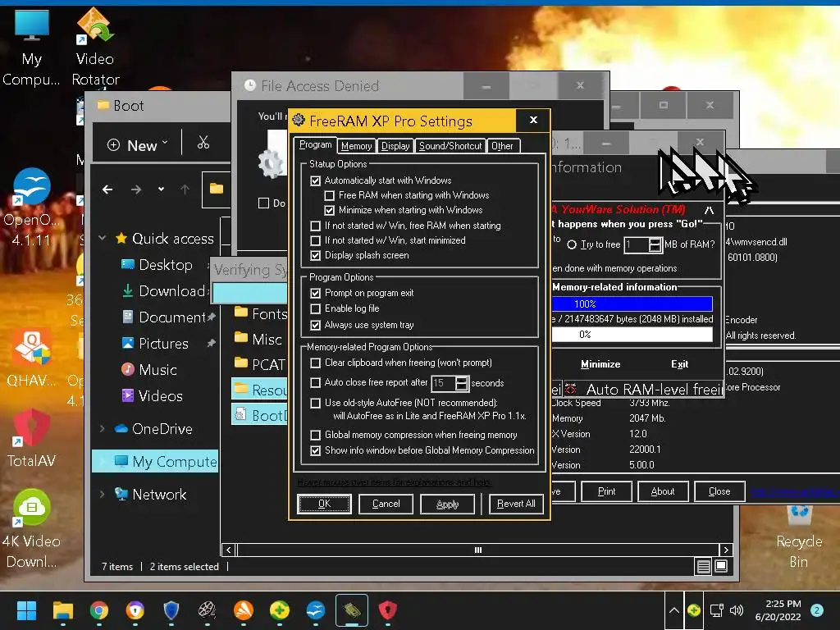Image resolution: width=840 pixels, height=630 pixels.
Task: Open My Computer desktop icon
Action: point(31,47)
